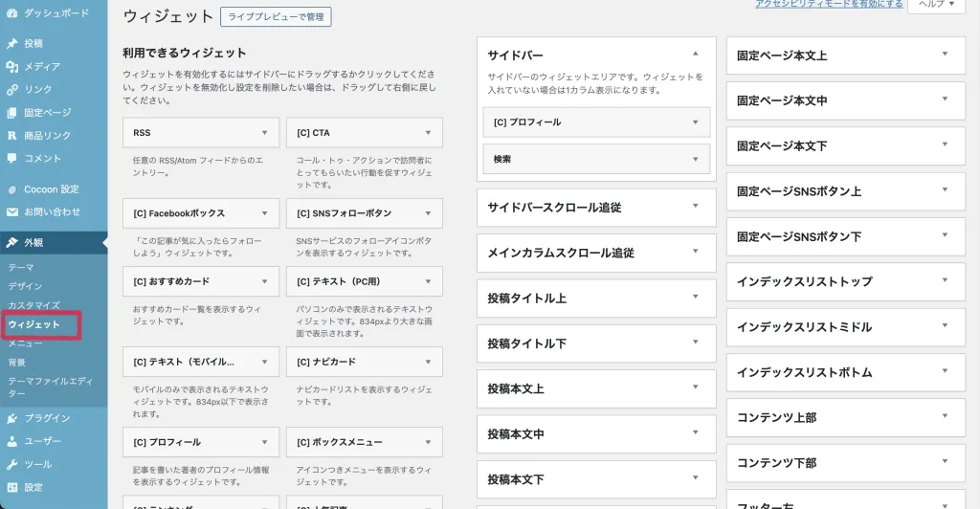Click the ライブプレビューで管理 button
This screenshot has height=509, width=980.
coord(276,16)
